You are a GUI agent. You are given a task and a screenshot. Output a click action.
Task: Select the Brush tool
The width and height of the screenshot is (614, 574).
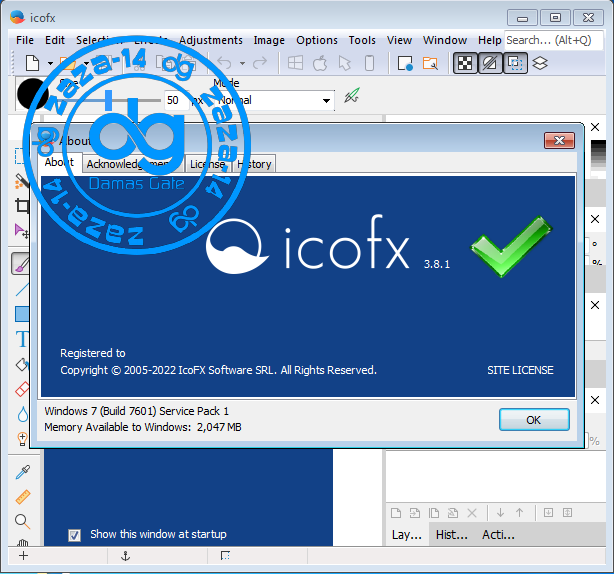(22, 264)
